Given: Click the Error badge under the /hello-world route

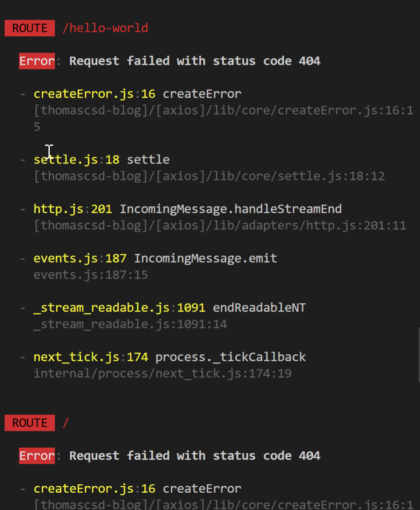Looking at the screenshot, I should 37,61.
